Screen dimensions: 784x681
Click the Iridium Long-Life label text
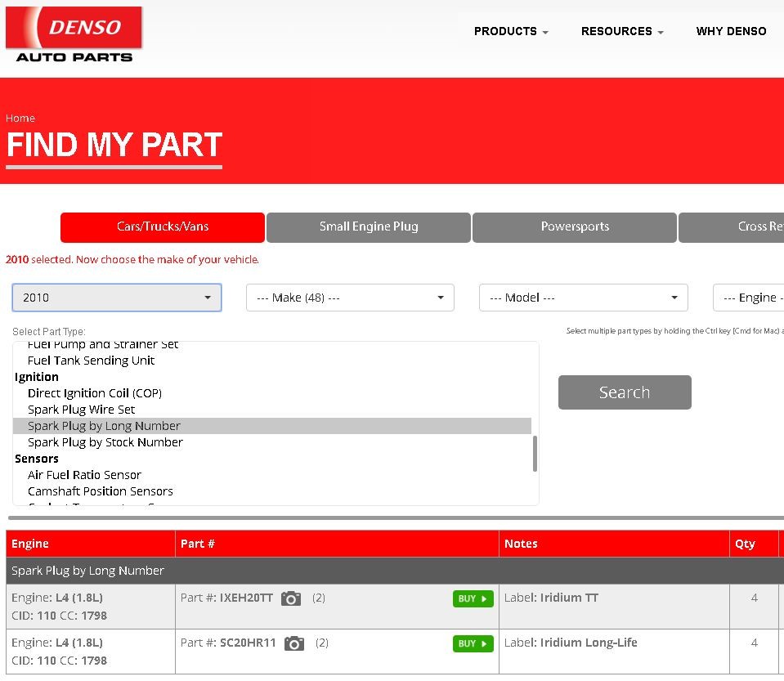(589, 643)
